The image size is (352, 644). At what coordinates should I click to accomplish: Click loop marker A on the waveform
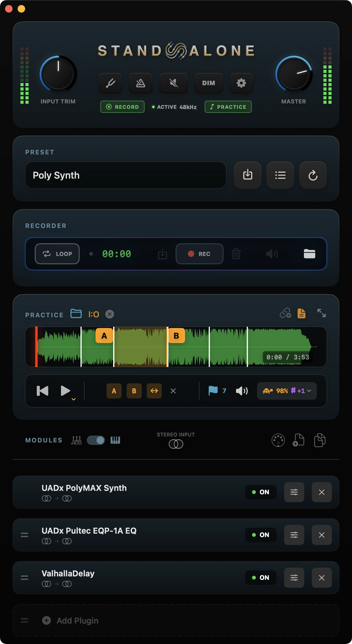(104, 336)
